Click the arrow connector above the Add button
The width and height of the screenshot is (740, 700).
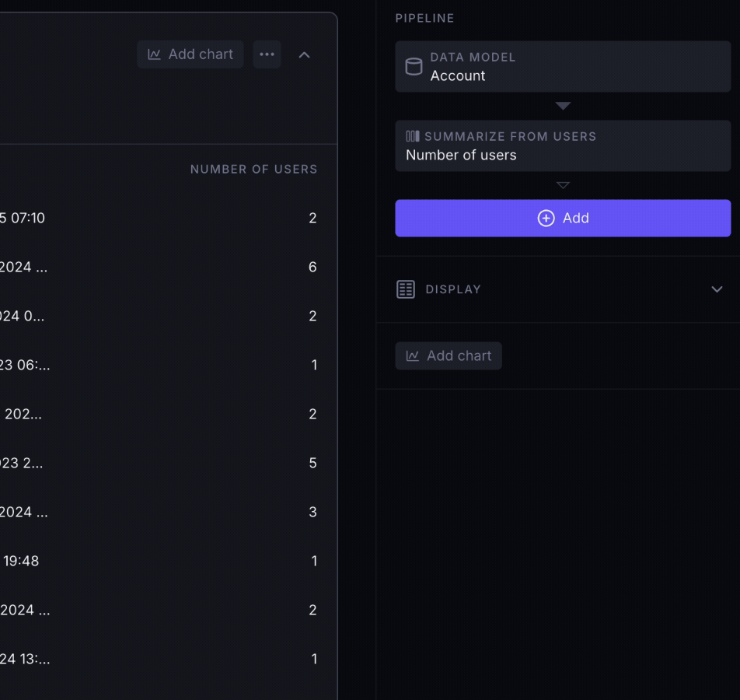pyautogui.click(x=562, y=185)
